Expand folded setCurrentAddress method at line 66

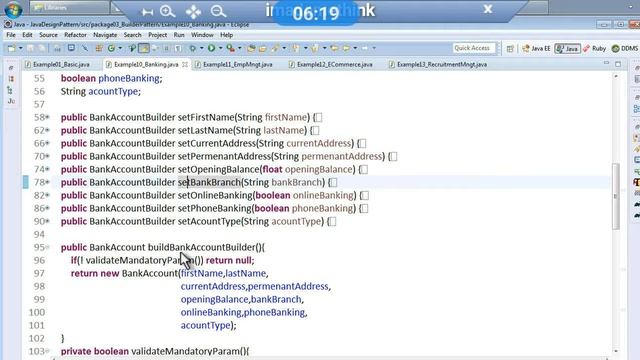point(47,144)
